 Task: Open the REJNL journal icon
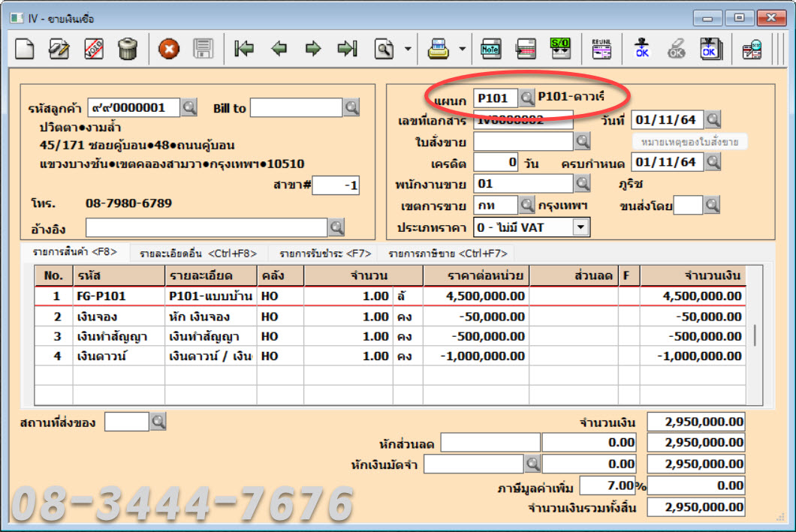pyautogui.click(x=601, y=49)
